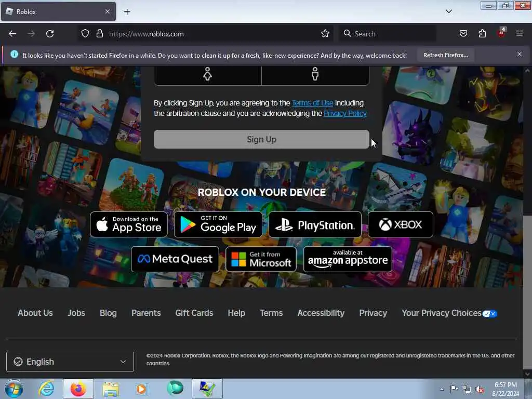Open the media player taskbar icon
This screenshot has width=532, height=399.
142,389
